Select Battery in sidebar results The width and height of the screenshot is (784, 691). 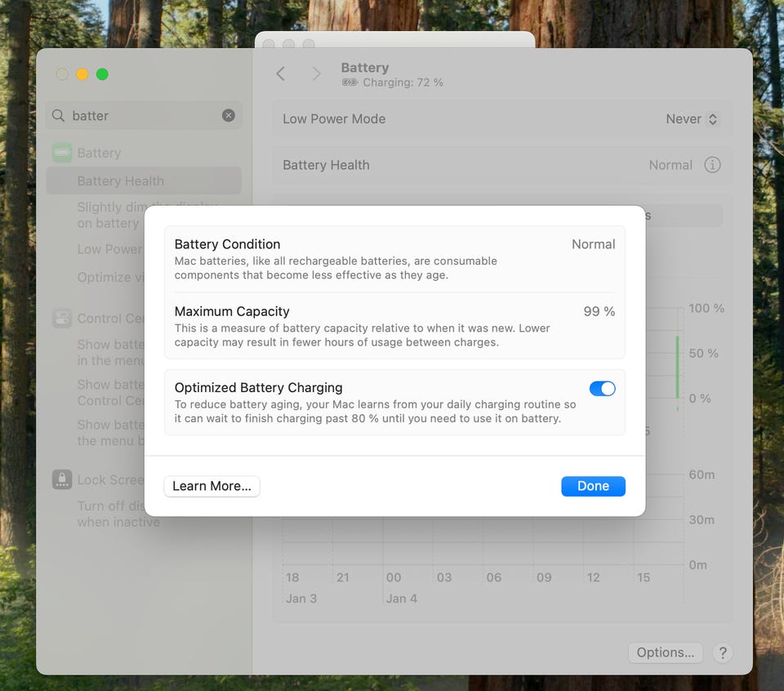[x=99, y=153]
